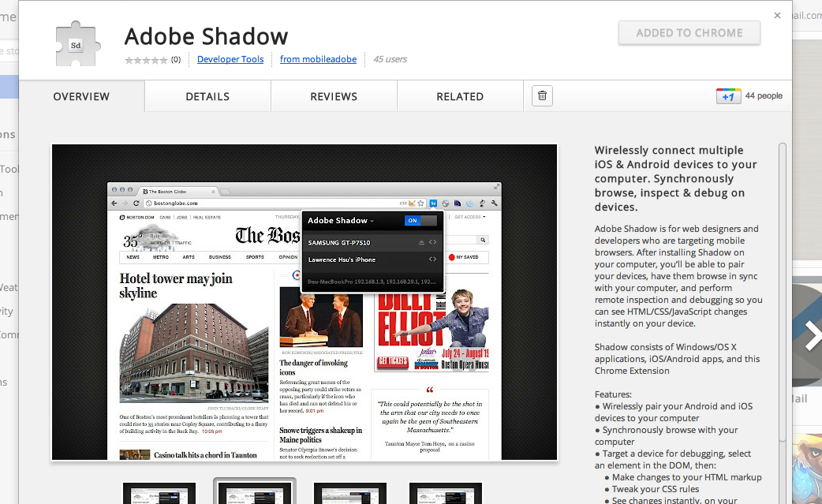The image size is (822, 504).
Task: Click the '44 people' count text
Action: pos(764,96)
